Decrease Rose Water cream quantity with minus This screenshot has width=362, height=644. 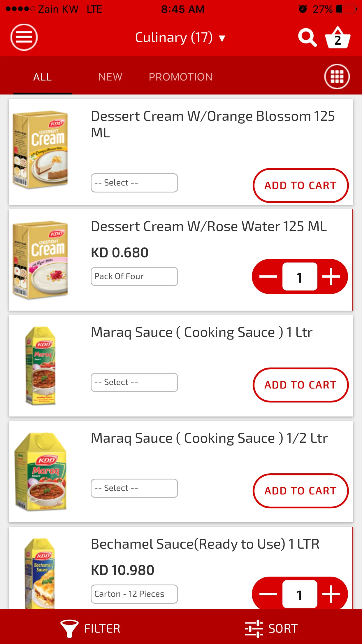(268, 276)
